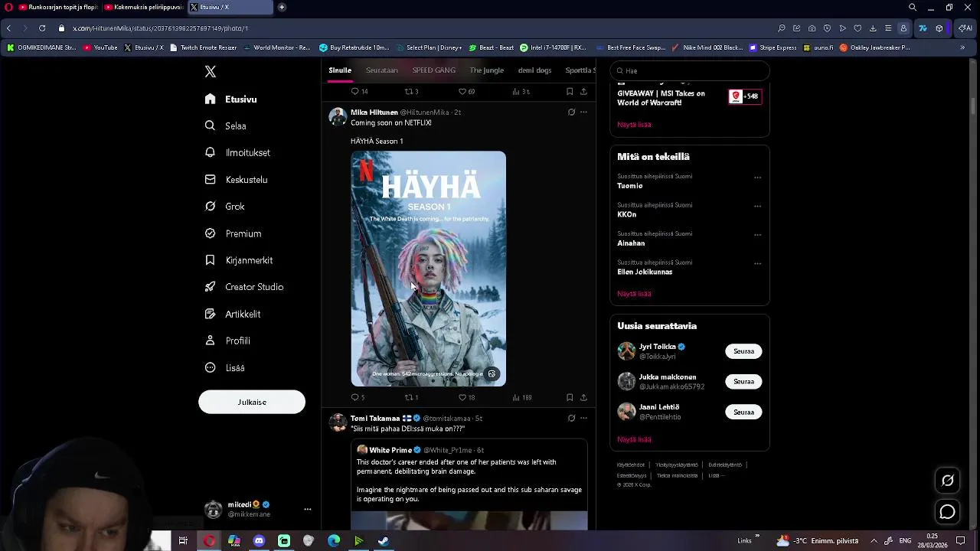Reload the page in browser toolbar
The image size is (980, 551).
[x=41, y=28]
